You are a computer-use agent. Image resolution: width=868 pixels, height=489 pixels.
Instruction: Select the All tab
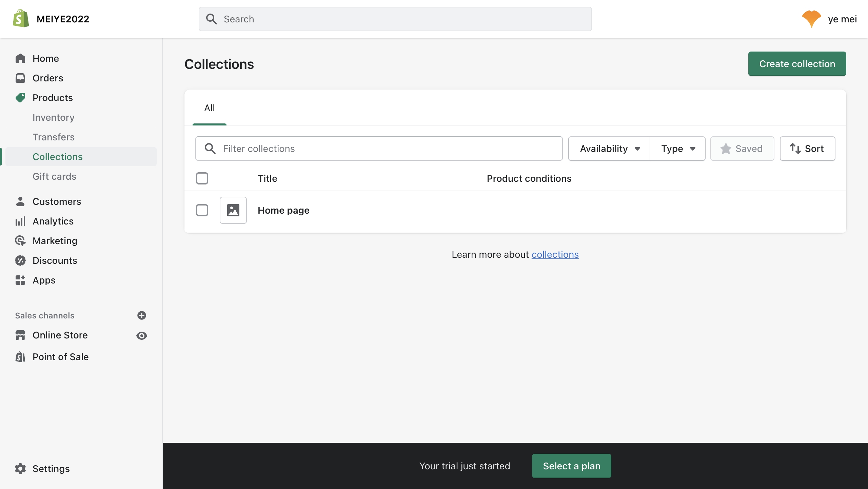coord(210,108)
